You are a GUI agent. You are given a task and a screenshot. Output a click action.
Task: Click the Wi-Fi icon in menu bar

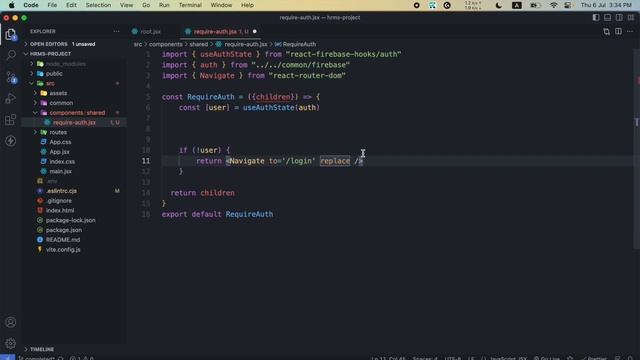click(553, 5)
